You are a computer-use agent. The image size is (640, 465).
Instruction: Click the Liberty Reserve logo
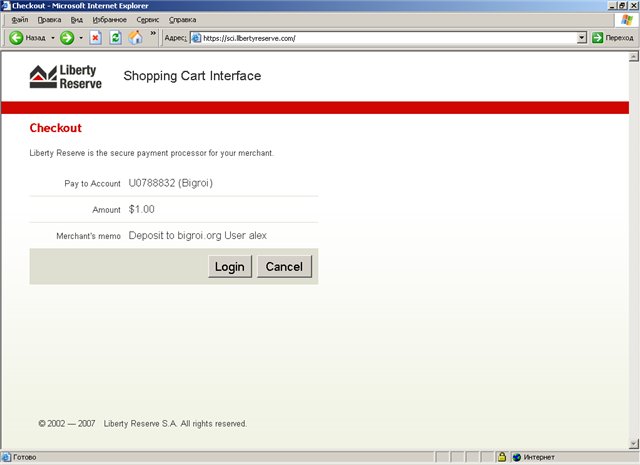(x=66, y=77)
